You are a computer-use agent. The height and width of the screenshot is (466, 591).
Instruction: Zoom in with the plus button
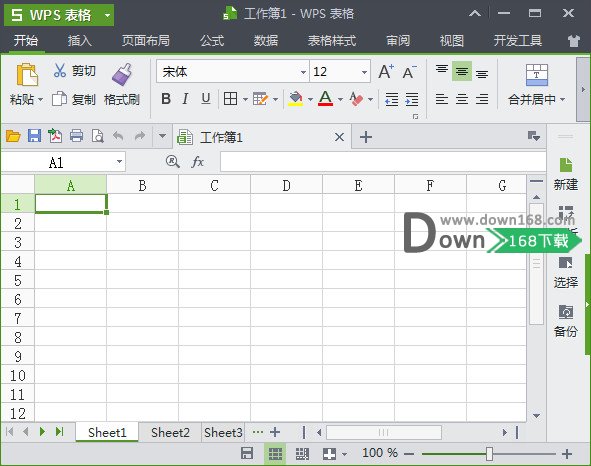tap(567, 454)
